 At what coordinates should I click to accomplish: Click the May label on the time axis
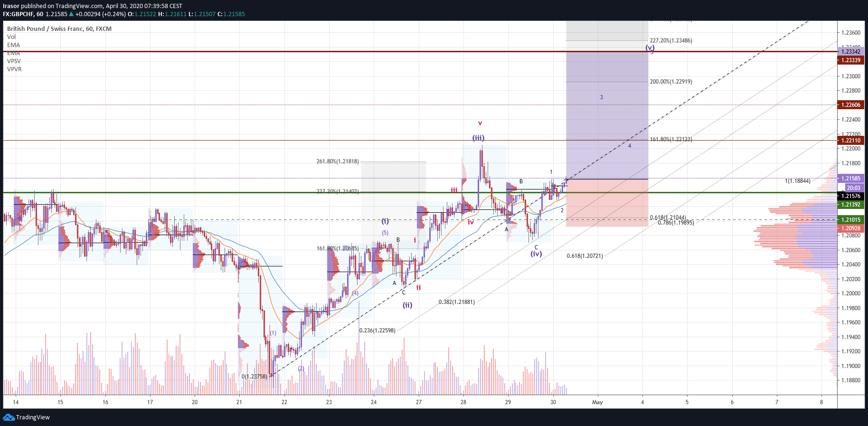(x=597, y=402)
